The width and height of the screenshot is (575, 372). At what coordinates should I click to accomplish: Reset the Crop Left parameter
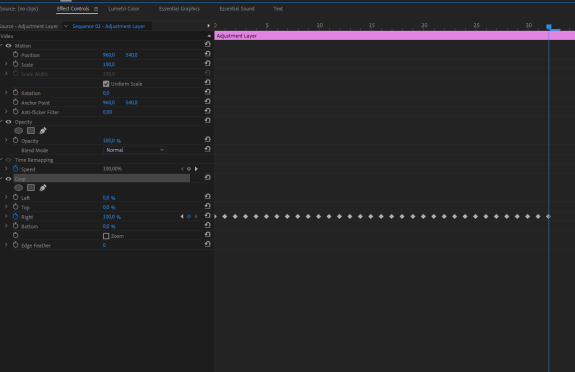[208, 197]
